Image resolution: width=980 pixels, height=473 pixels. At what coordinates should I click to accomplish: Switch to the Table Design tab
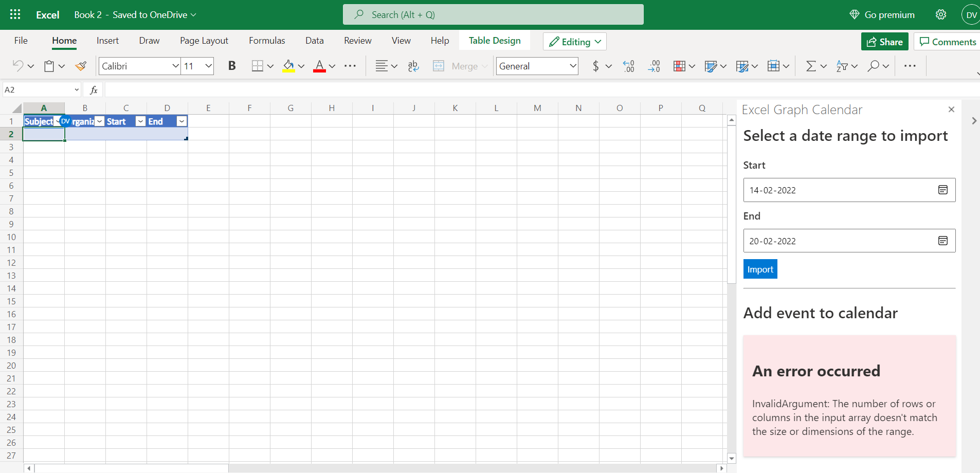[494, 40]
